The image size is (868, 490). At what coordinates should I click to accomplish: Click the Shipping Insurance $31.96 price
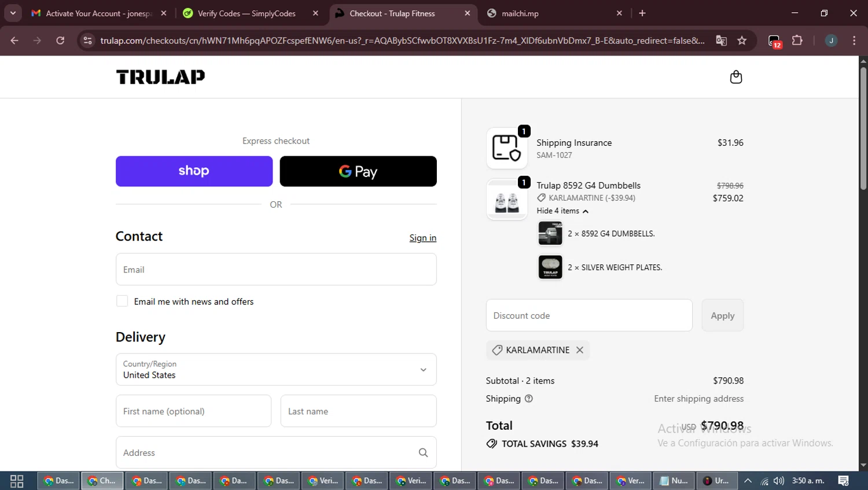pyautogui.click(x=730, y=142)
